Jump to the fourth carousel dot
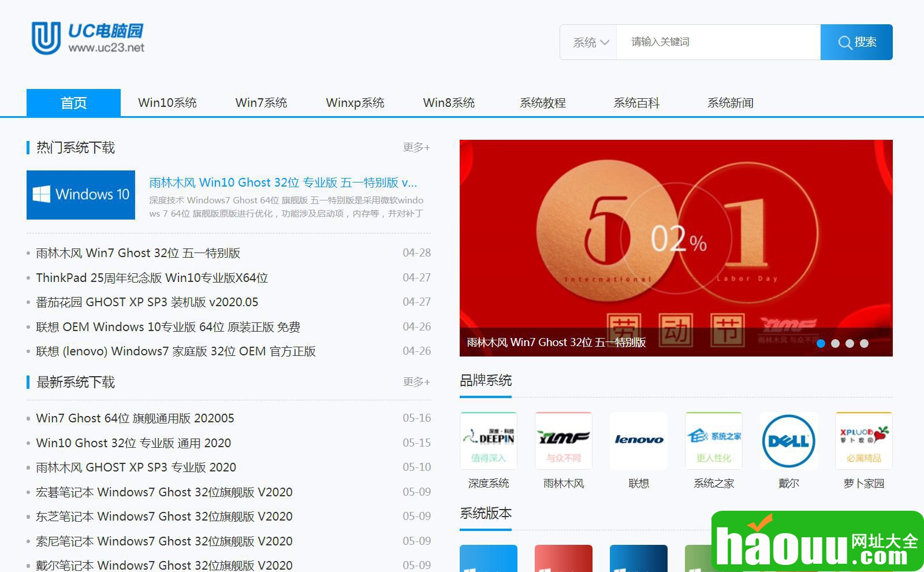The width and height of the screenshot is (924, 572). 864,343
